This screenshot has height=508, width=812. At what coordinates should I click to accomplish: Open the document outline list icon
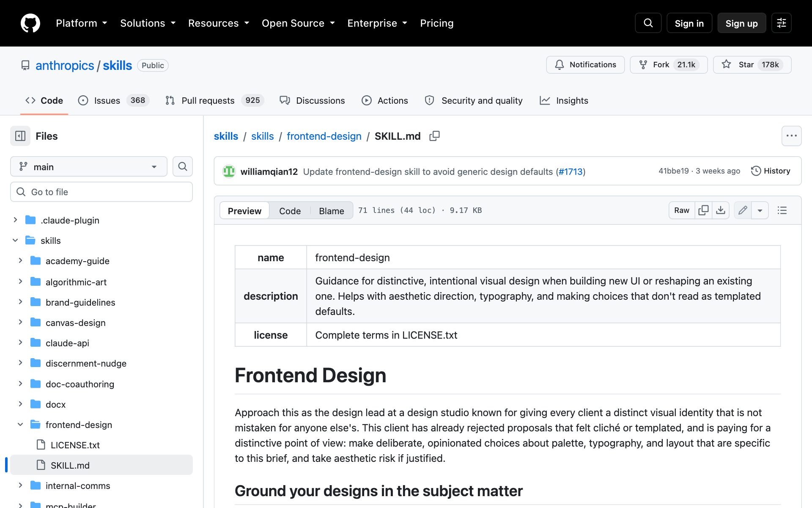coord(782,210)
